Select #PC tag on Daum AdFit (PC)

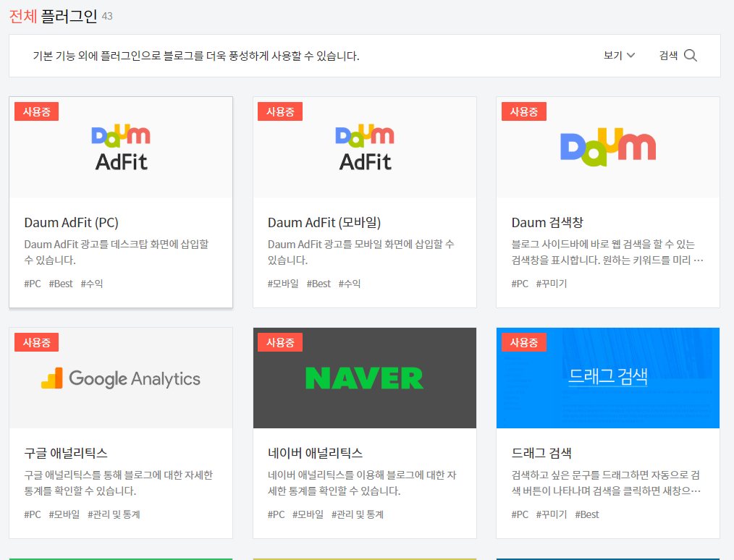pos(33,284)
